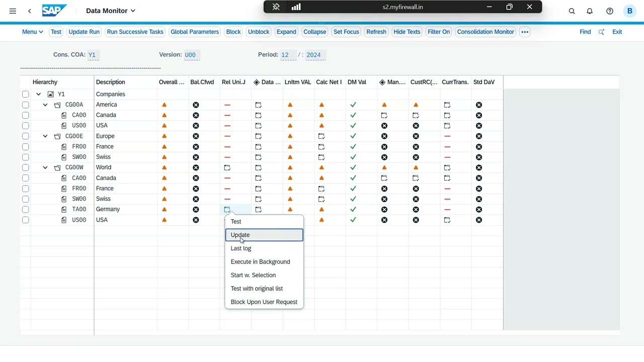
Task: Click the Consolidation Monitor button
Action: (x=486, y=32)
